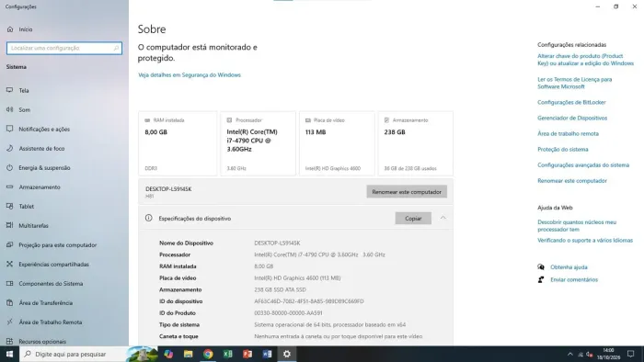Click the volume icon in system tray

(x=590, y=355)
